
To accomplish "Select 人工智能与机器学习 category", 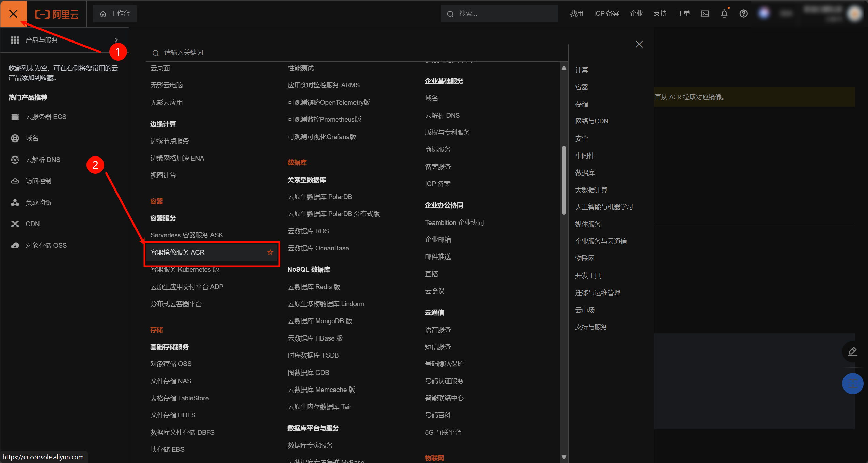I will click(604, 207).
